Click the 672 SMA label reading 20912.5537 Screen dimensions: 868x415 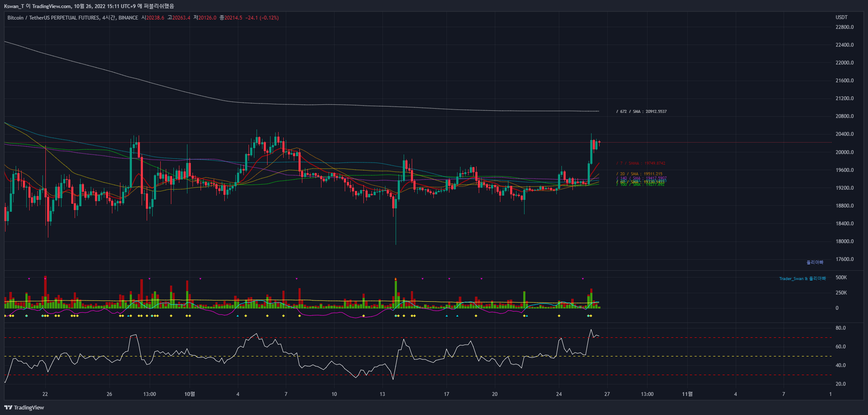[642, 112]
